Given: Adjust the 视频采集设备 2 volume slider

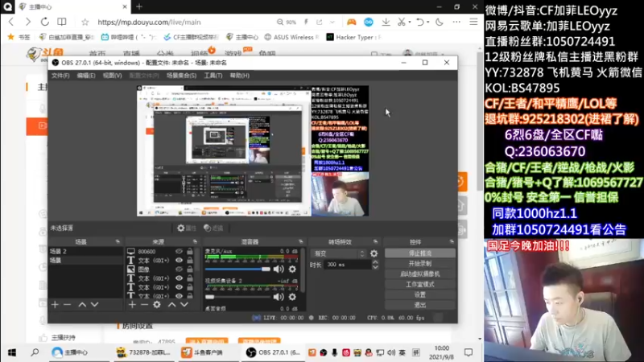Looking at the screenshot, I should click(x=237, y=296).
